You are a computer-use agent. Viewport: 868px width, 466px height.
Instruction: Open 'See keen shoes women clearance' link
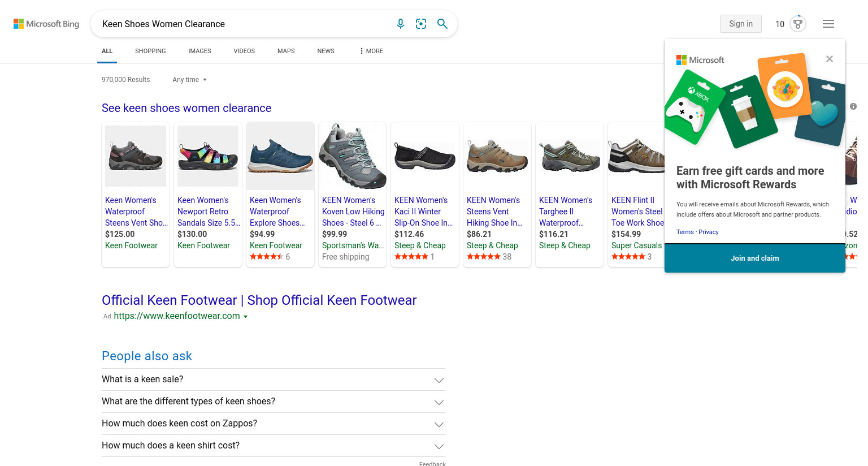pyautogui.click(x=186, y=108)
